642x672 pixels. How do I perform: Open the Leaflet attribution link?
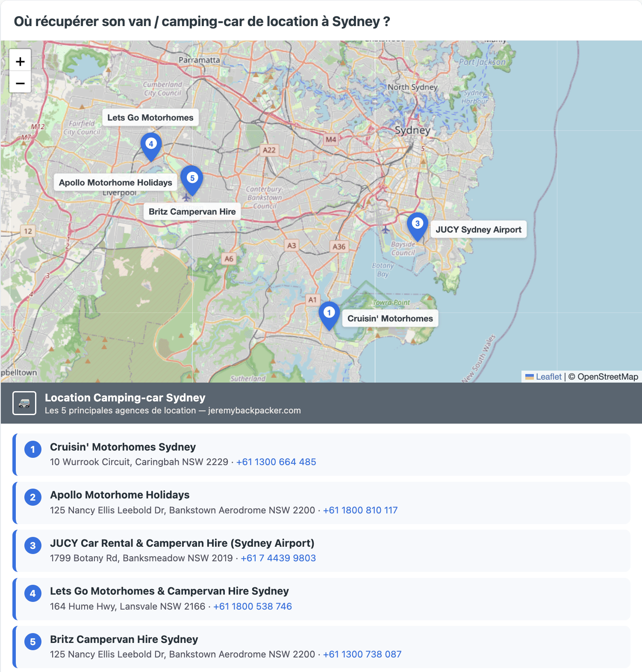[x=544, y=377]
